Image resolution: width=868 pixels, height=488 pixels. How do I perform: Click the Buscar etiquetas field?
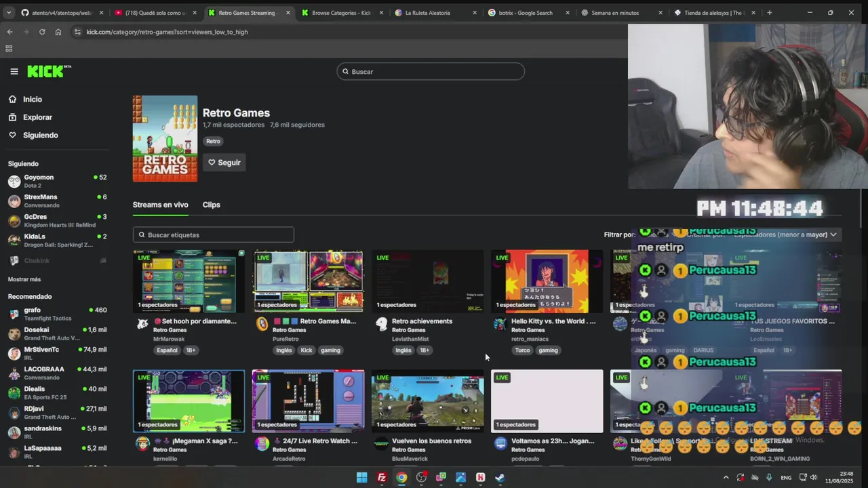[x=214, y=235]
